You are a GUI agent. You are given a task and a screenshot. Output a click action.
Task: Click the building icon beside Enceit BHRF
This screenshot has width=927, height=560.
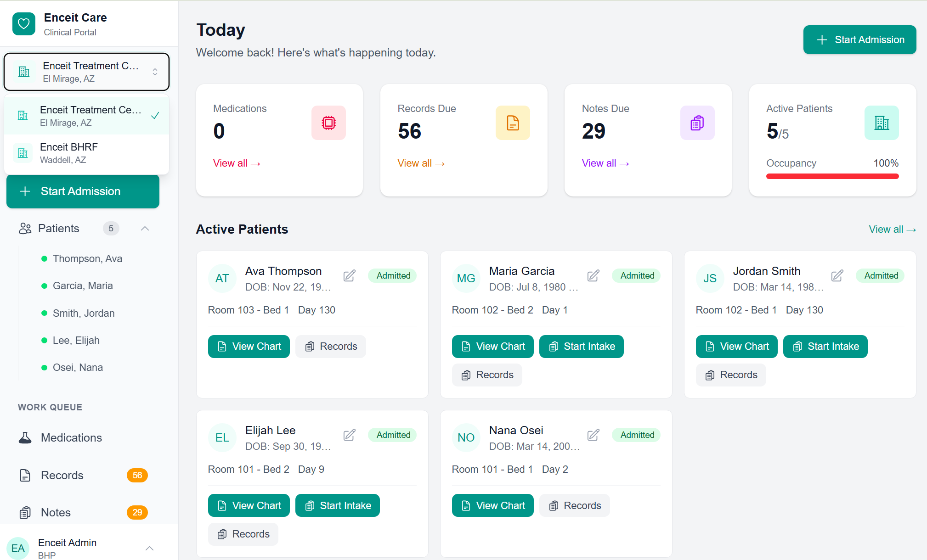coord(23,153)
